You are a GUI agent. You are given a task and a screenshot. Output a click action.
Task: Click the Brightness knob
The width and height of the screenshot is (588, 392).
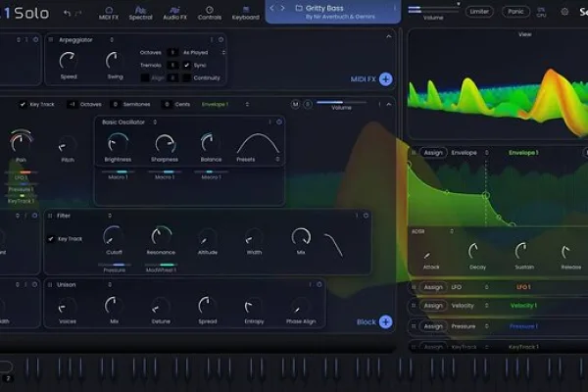point(118,144)
